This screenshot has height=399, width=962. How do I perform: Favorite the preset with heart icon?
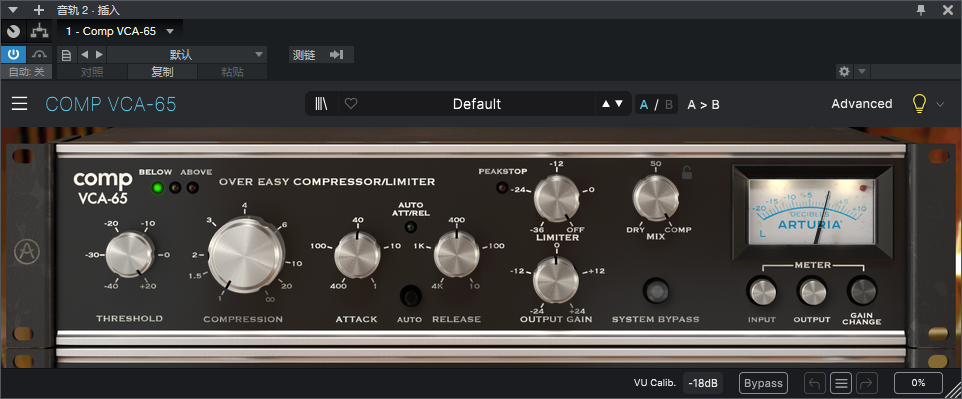(x=351, y=104)
